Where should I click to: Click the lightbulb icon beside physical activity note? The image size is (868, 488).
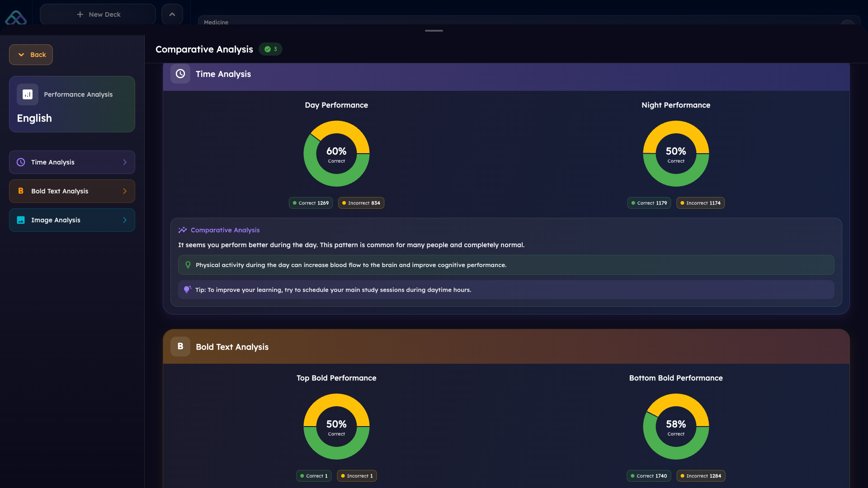(x=188, y=265)
